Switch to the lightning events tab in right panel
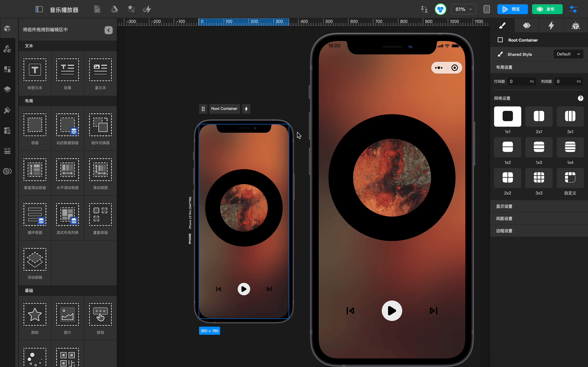The height and width of the screenshot is (367, 588). pos(551,25)
